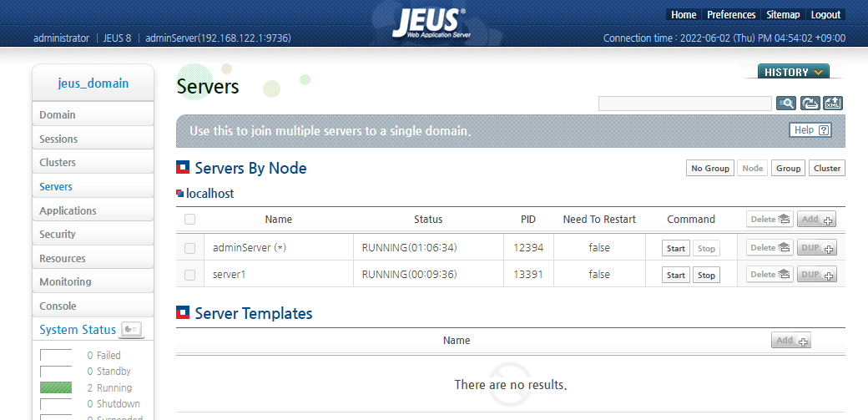Screen dimensions: 868x420
Task: Expand the HISTORY dropdown
Action: [x=793, y=72]
